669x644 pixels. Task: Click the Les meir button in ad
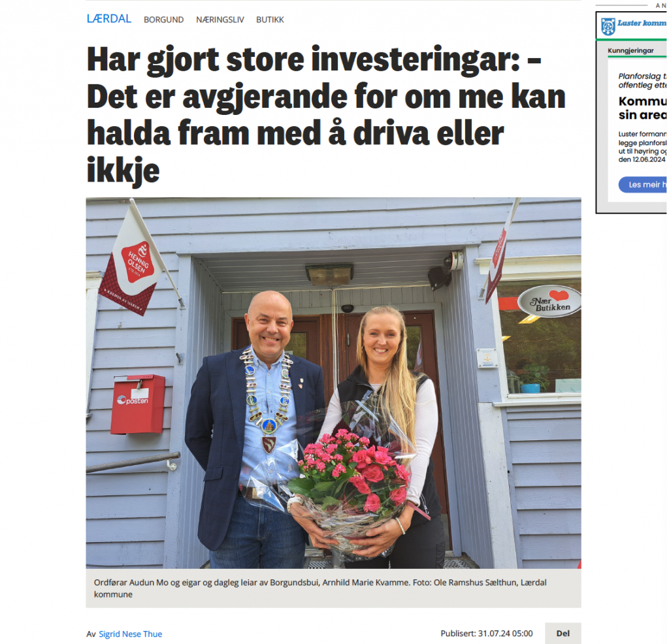[643, 185]
